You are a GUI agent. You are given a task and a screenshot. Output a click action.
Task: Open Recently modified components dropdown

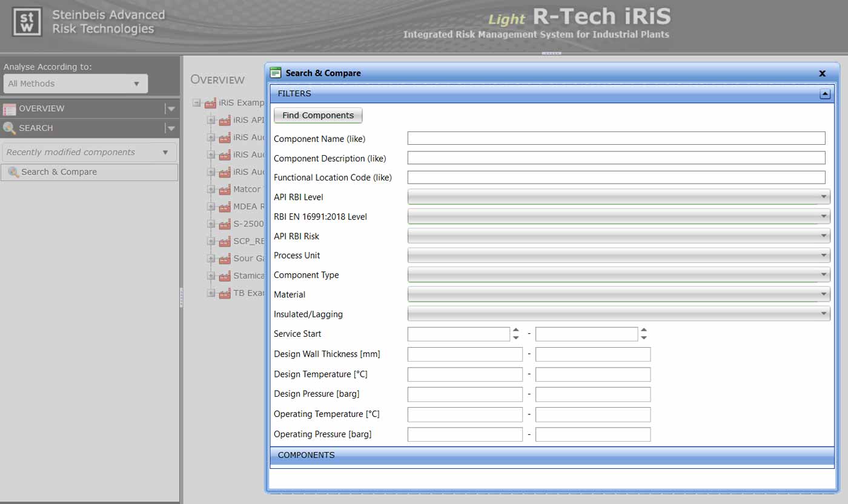(x=89, y=152)
